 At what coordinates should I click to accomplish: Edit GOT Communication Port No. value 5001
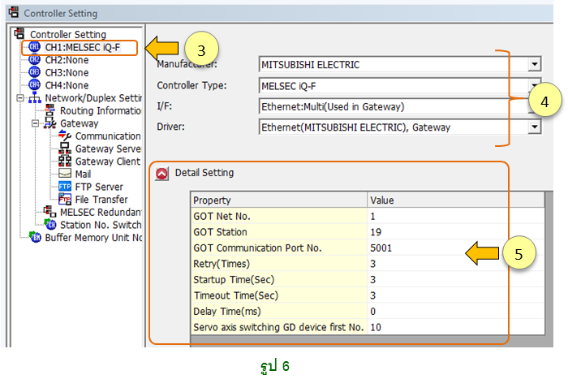pos(456,248)
